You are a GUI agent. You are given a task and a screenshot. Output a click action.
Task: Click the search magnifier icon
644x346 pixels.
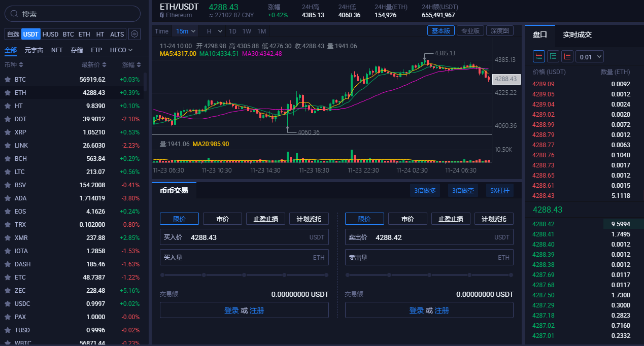pyautogui.click(x=14, y=13)
